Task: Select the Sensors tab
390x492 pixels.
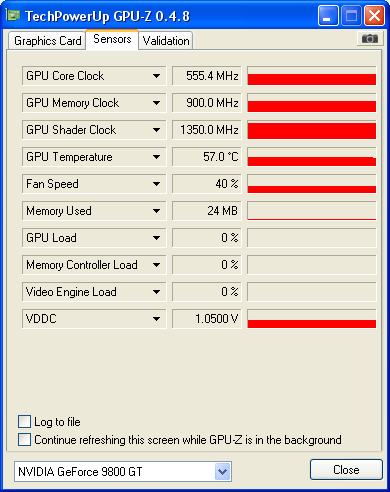Action: tap(112, 39)
